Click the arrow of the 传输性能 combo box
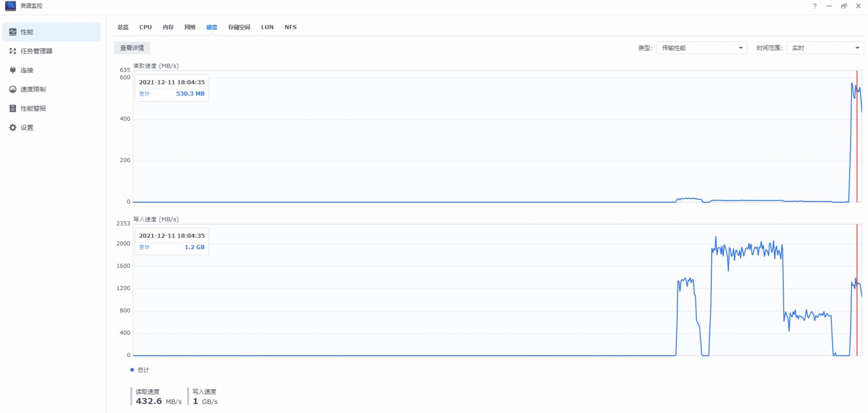Image resolution: width=868 pixels, height=413 pixels. point(741,48)
